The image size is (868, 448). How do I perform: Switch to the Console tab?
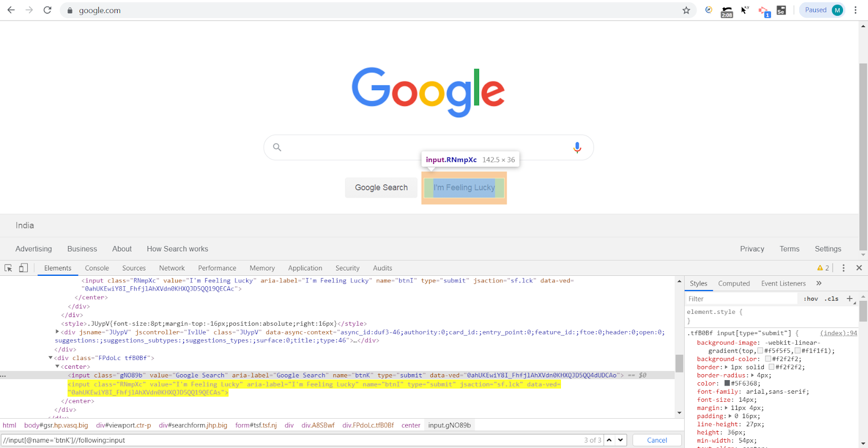(97, 268)
